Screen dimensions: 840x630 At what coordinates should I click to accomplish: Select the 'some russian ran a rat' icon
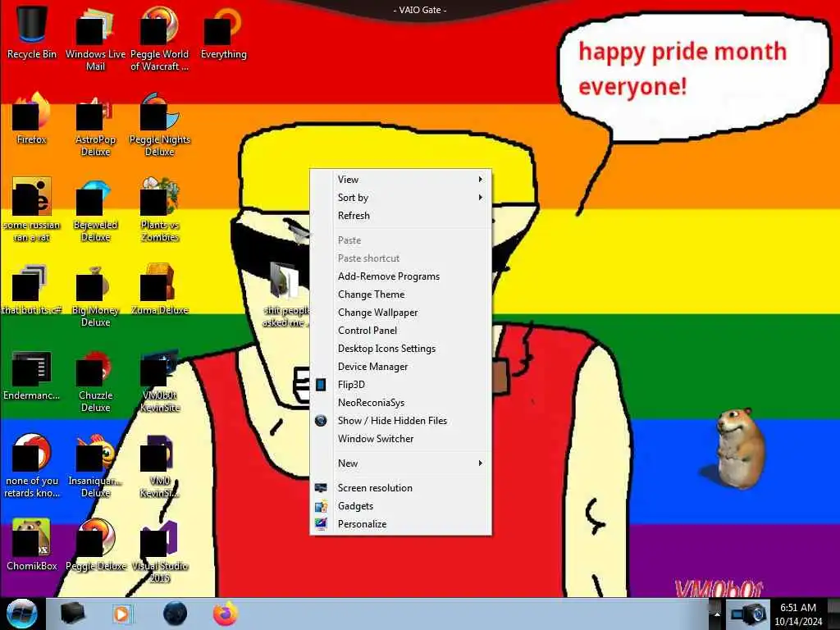pyautogui.click(x=32, y=209)
